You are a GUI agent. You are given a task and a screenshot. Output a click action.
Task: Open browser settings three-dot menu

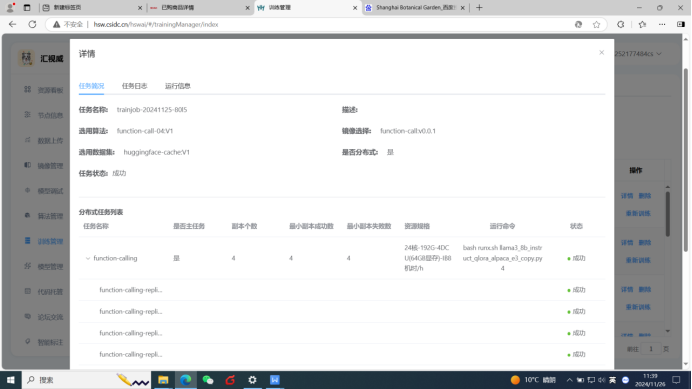[x=662, y=24]
